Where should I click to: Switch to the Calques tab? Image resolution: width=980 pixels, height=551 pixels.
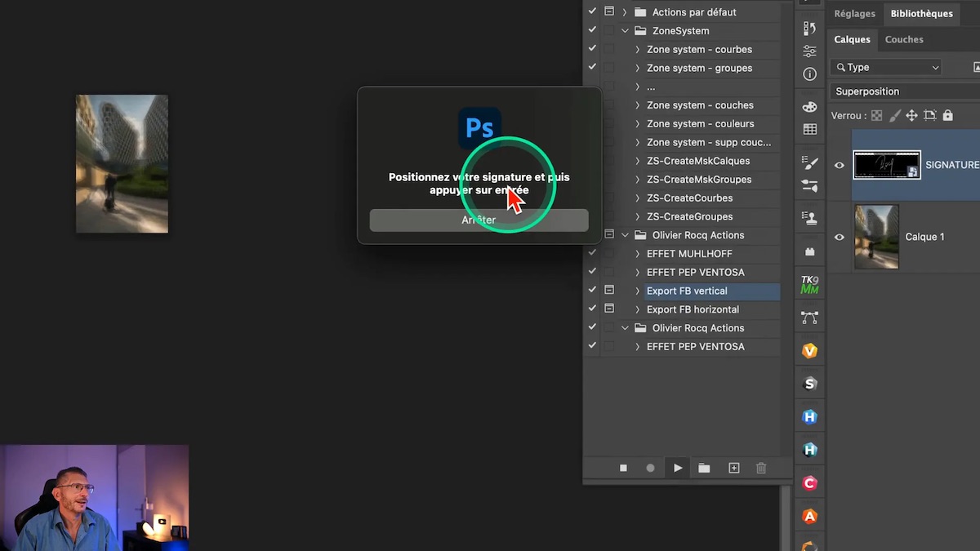tap(852, 39)
